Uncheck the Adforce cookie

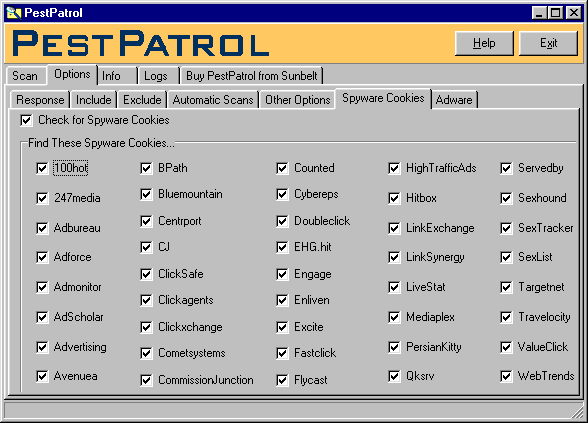(x=42, y=257)
